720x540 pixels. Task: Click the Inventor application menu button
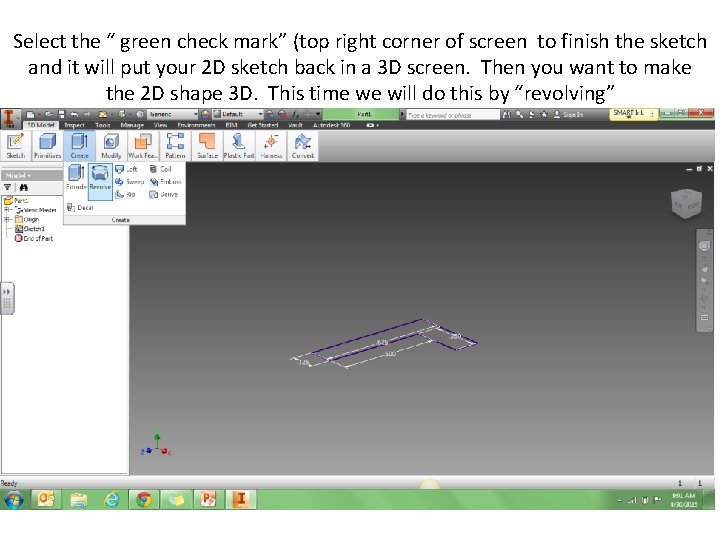tap(9, 118)
